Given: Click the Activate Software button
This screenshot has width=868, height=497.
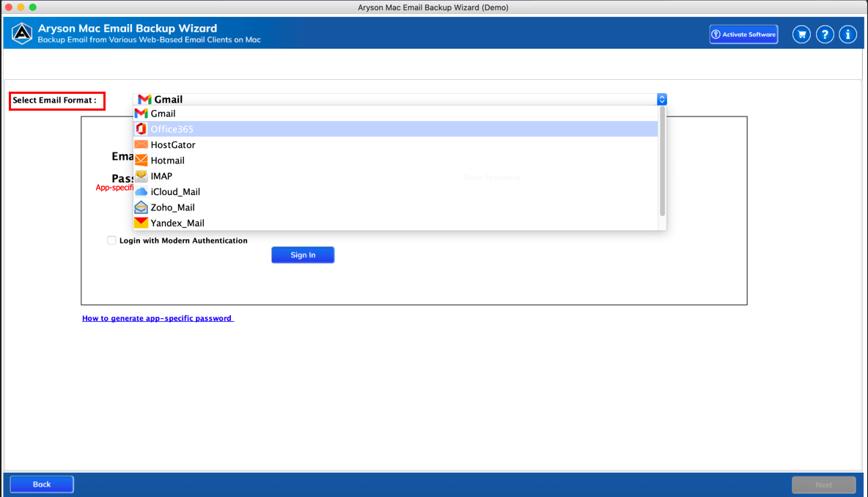Looking at the screenshot, I should click(743, 34).
